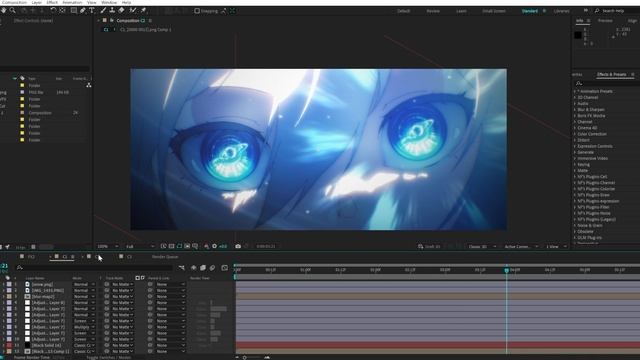
Task: Expand the Color Correction effects category
Action: coord(575,134)
